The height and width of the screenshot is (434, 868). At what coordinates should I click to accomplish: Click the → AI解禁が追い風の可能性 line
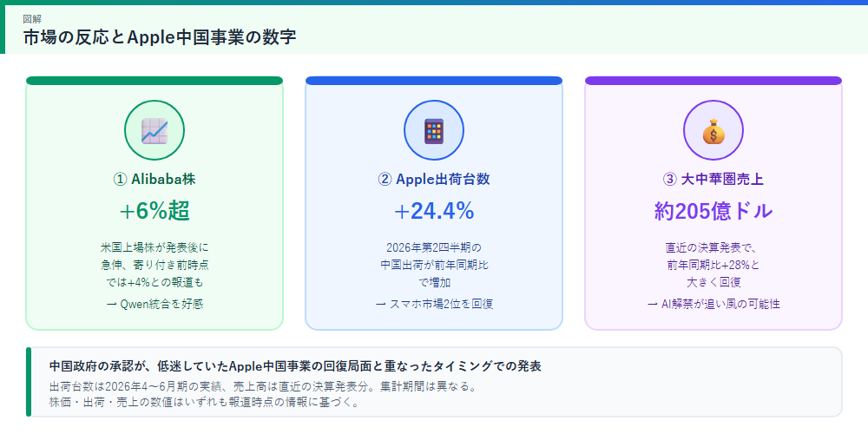713,304
